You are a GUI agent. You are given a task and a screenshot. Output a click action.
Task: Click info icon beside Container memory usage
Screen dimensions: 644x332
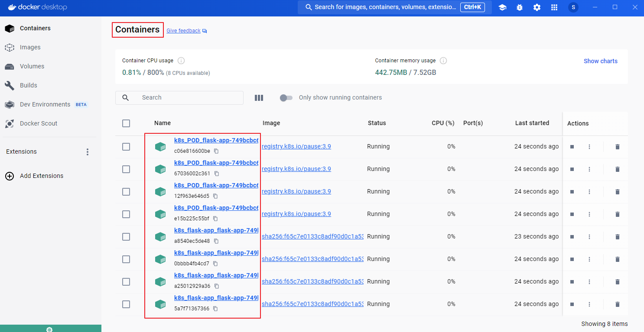click(443, 61)
